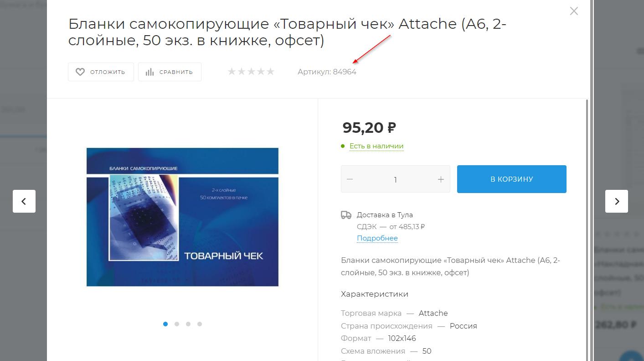This screenshot has width=644, height=361.
Task: Decrease quantity with minus icon
Action: (350, 179)
